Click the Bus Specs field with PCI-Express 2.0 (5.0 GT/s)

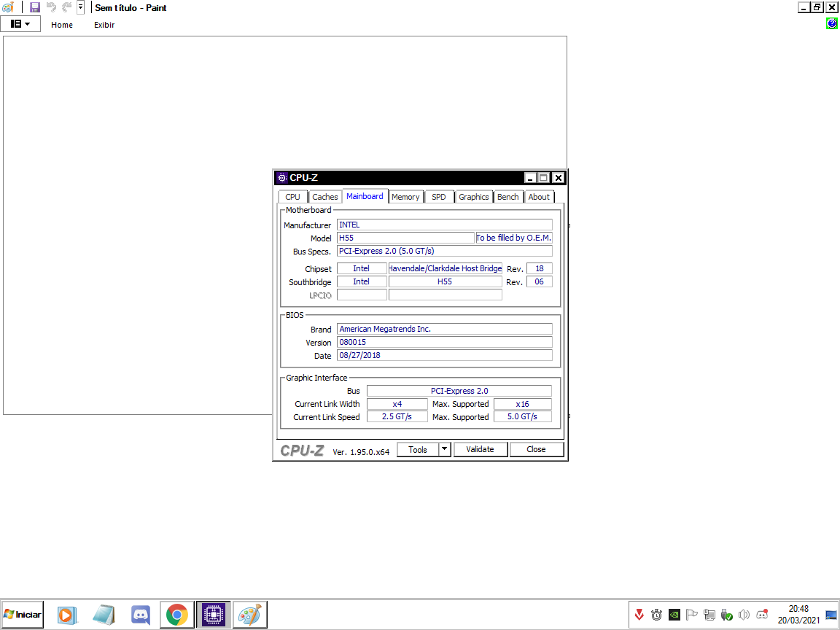pyautogui.click(x=445, y=252)
